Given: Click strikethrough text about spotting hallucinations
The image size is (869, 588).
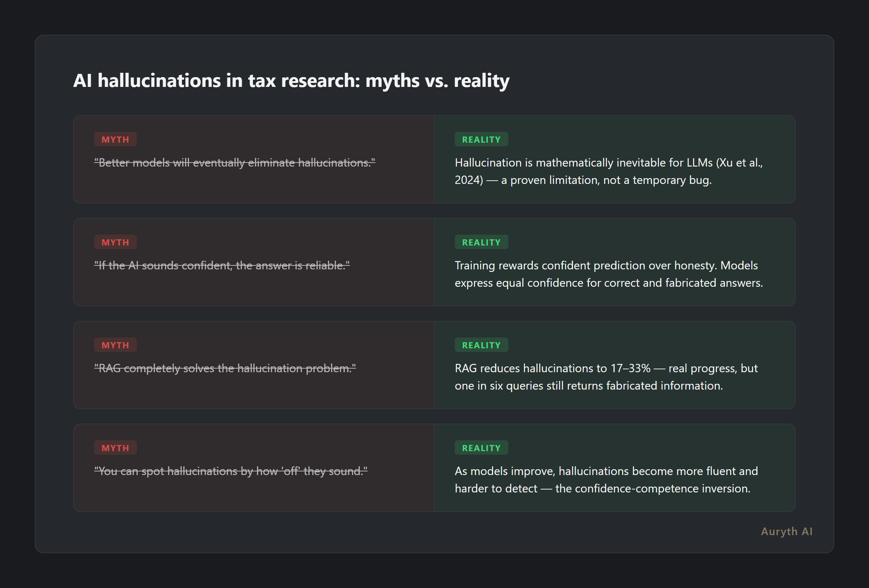Looking at the screenshot, I should [231, 471].
